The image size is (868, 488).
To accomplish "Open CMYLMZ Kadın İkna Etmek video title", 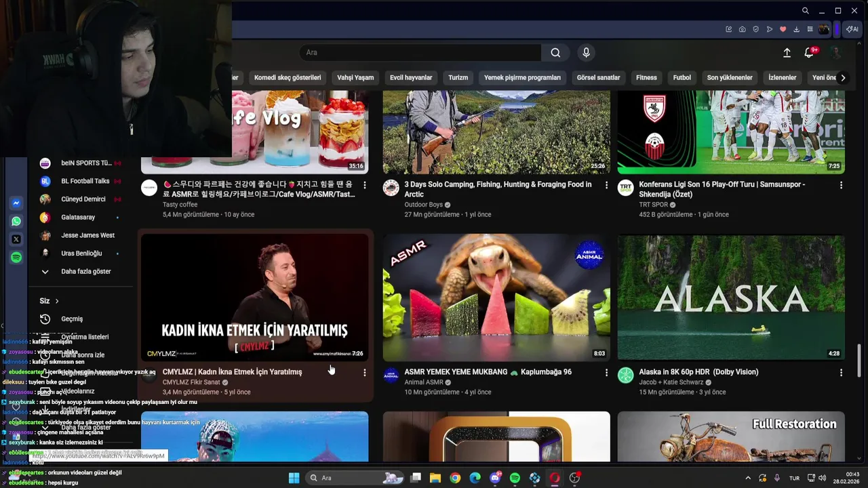I will tap(232, 371).
